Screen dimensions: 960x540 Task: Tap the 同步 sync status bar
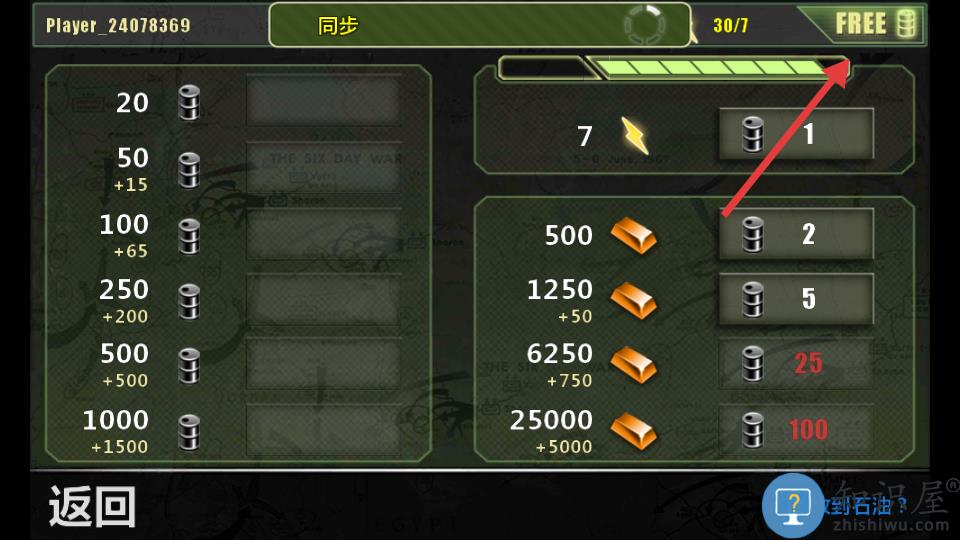tap(479, 25)
